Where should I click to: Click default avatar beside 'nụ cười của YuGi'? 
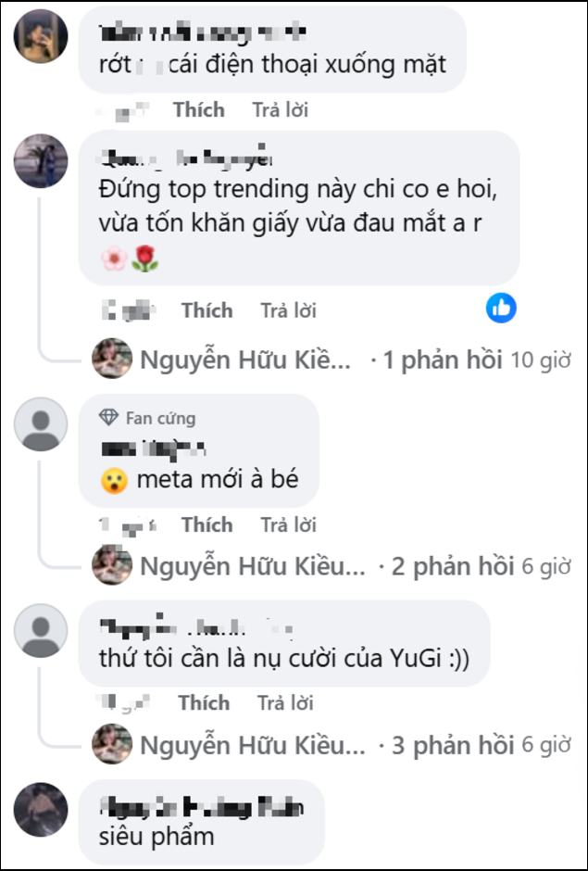click(x=41, y=630)
